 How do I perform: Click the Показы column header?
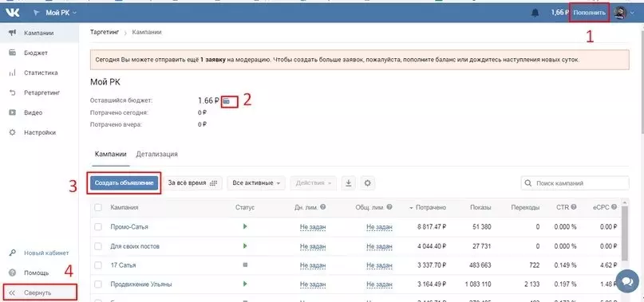pyautogui.click(x=480, y=208)
